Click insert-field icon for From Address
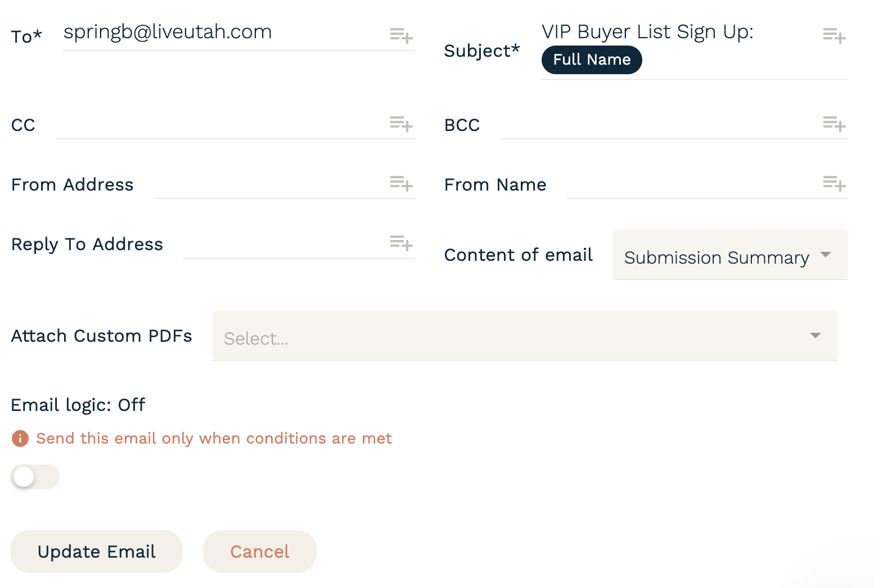 point(402,183)
